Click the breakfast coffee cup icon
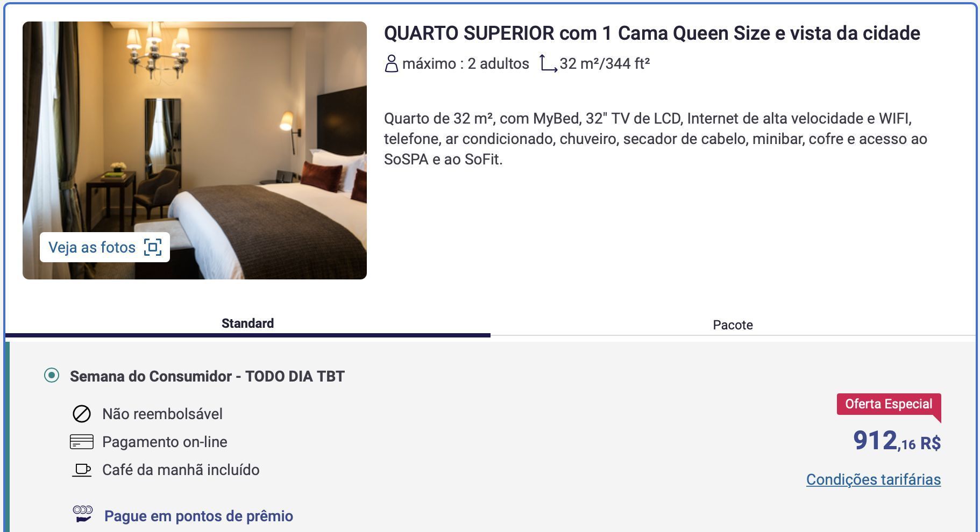The height and width of the screenshot is (532, 980). (82, 470)
